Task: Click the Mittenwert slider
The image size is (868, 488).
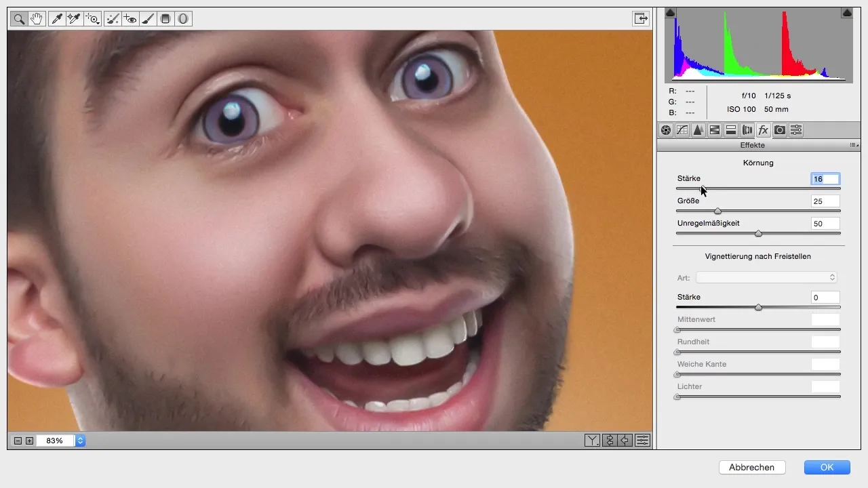Action: point(758,329)
